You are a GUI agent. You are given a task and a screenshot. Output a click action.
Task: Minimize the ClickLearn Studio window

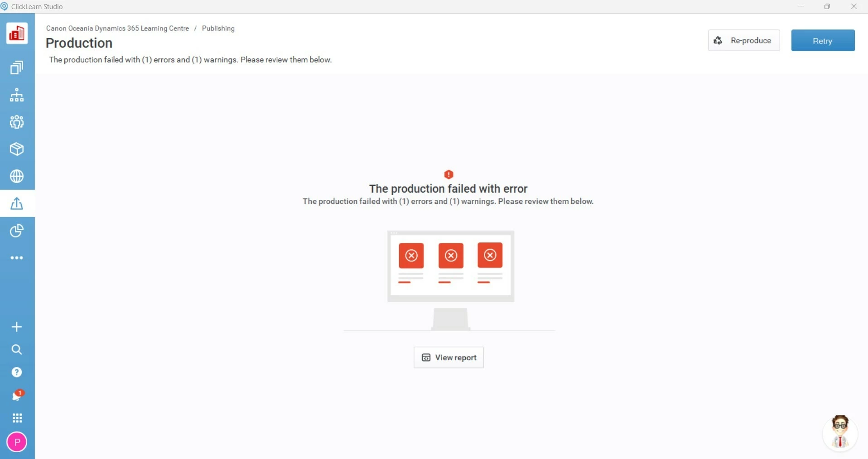pyautogui.click(x=801, y=6)
